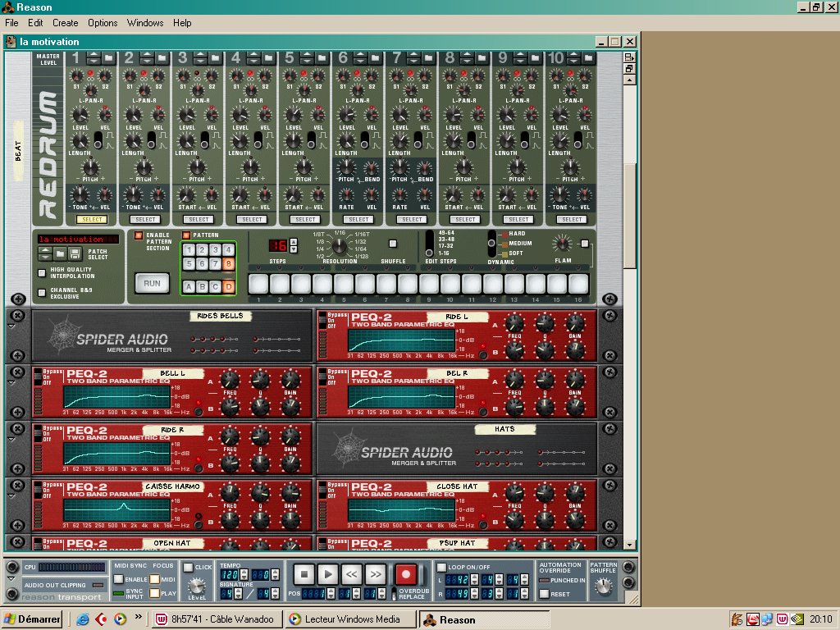Viewport: 840px width, 630px height.
Task: Adjust the Edit Steps switch
Action: click(x=429, y=243)
